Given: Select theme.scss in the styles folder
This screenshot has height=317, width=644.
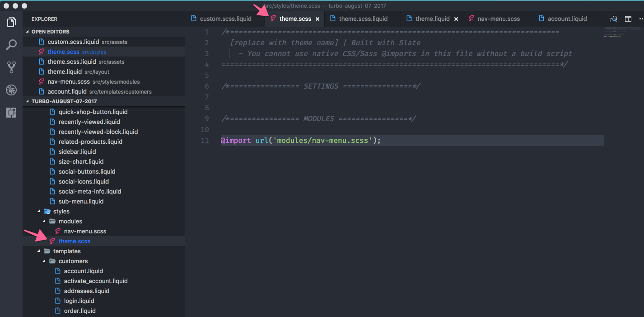Looking at the screenshot, I should click(x=104, y=241).
